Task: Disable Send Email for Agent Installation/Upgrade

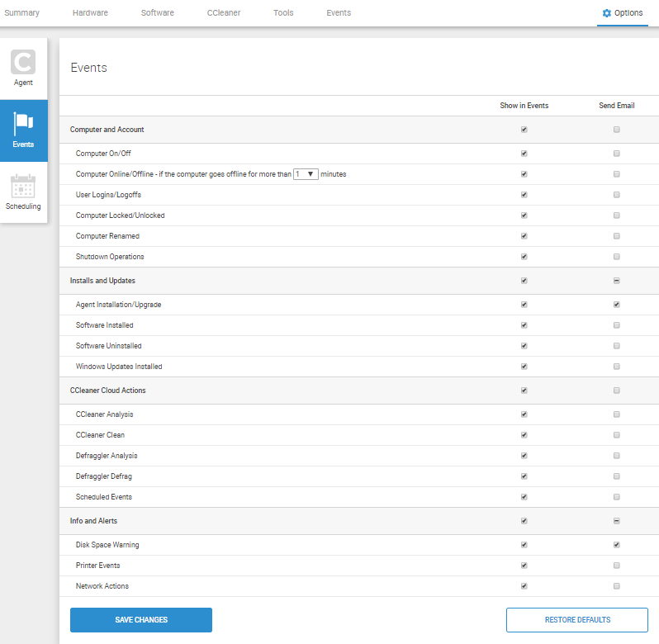Action: point(617,304)
